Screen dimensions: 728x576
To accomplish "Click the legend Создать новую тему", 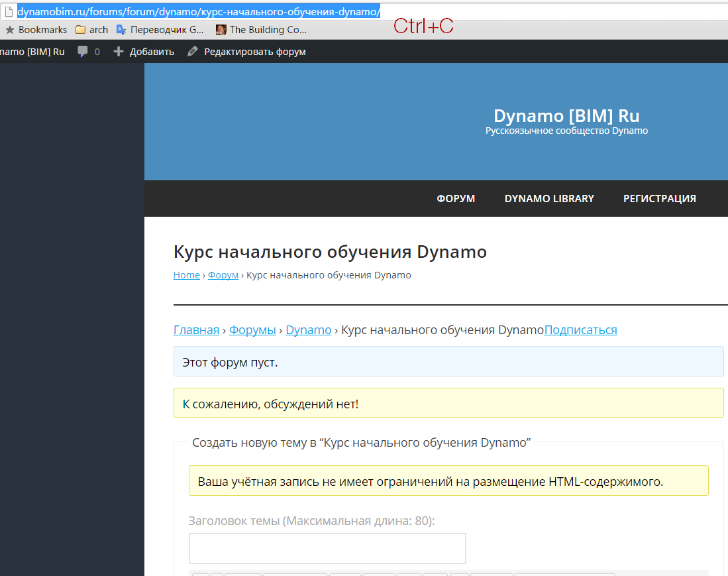I will pyautogui.click(x=362, y=443).
